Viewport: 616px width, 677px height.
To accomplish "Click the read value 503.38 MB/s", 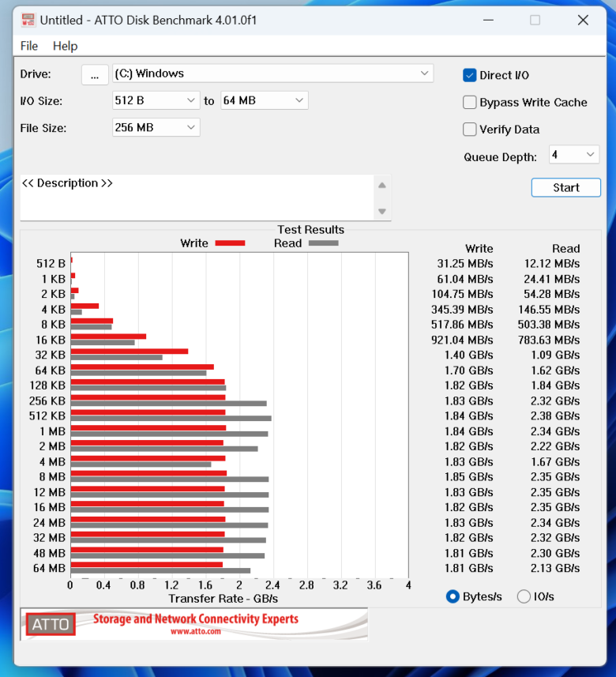I will click(549, 324).
